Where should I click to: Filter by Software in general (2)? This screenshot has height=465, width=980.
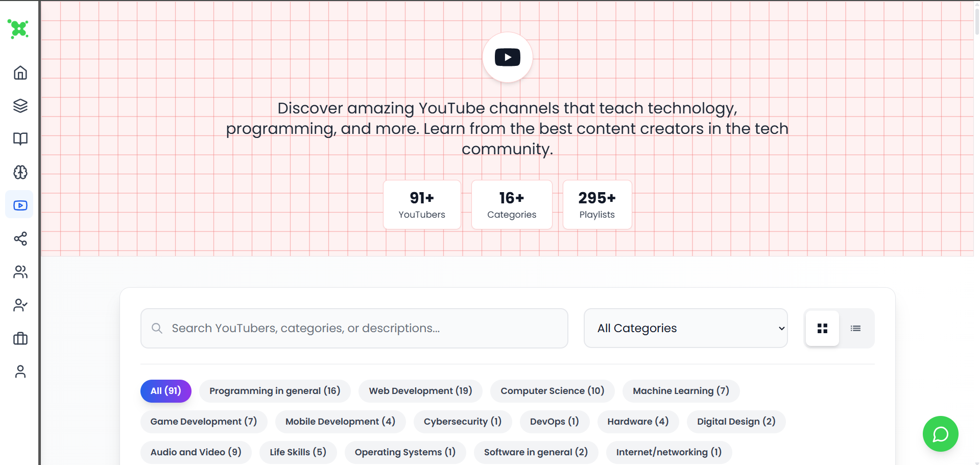(536, 452)
